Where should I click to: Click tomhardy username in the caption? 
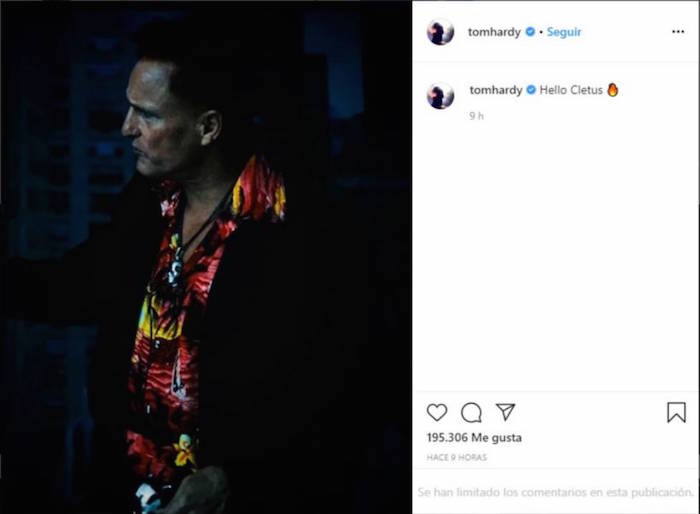pyautogui.click(x=496, y=90)
